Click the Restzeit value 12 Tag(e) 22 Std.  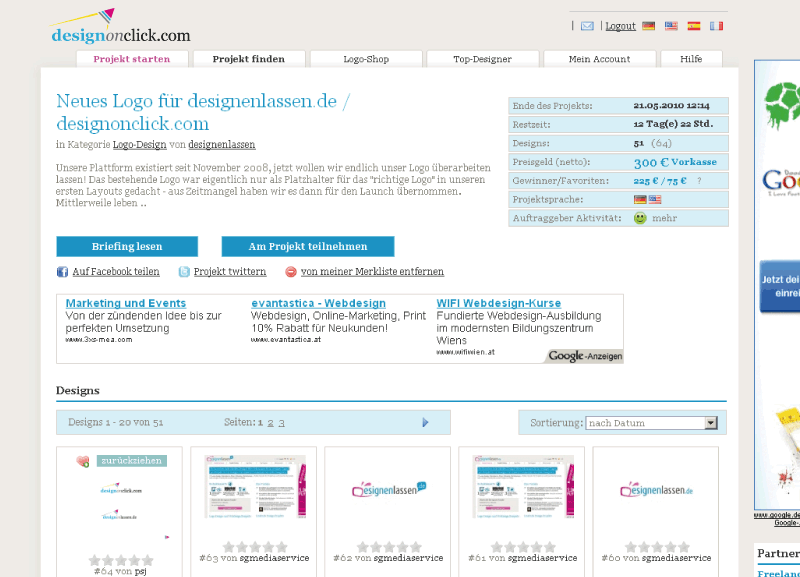(x=673, y=124)
